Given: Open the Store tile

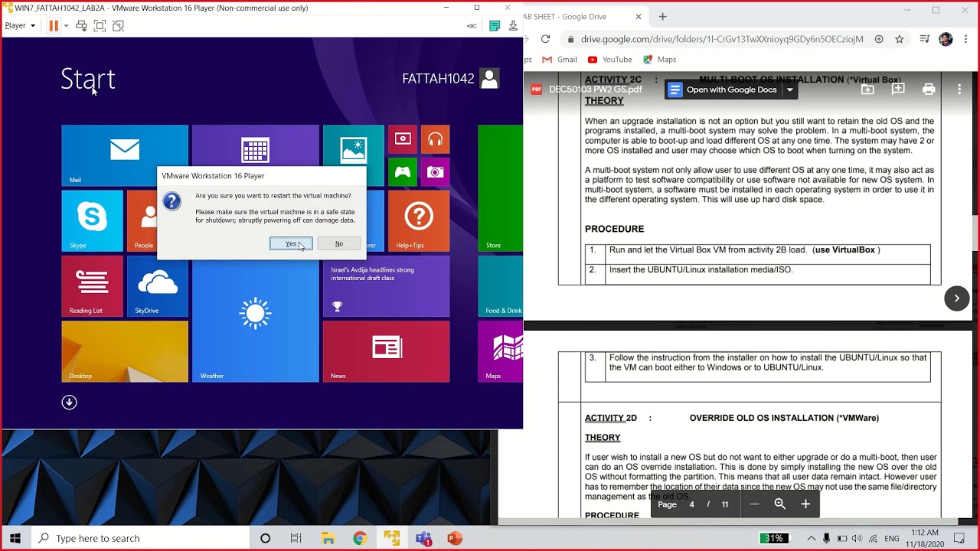Looking at the screenshot, I should pos(501,188).
